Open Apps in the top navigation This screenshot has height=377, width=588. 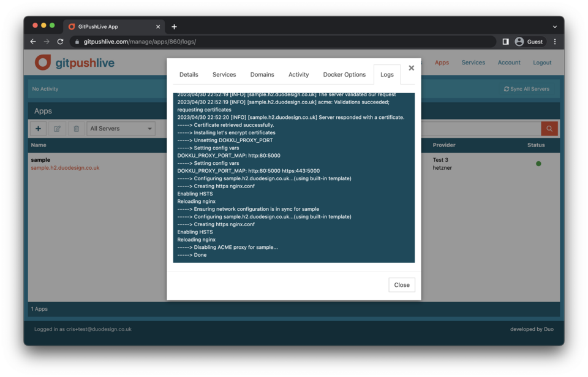[442, 63]
